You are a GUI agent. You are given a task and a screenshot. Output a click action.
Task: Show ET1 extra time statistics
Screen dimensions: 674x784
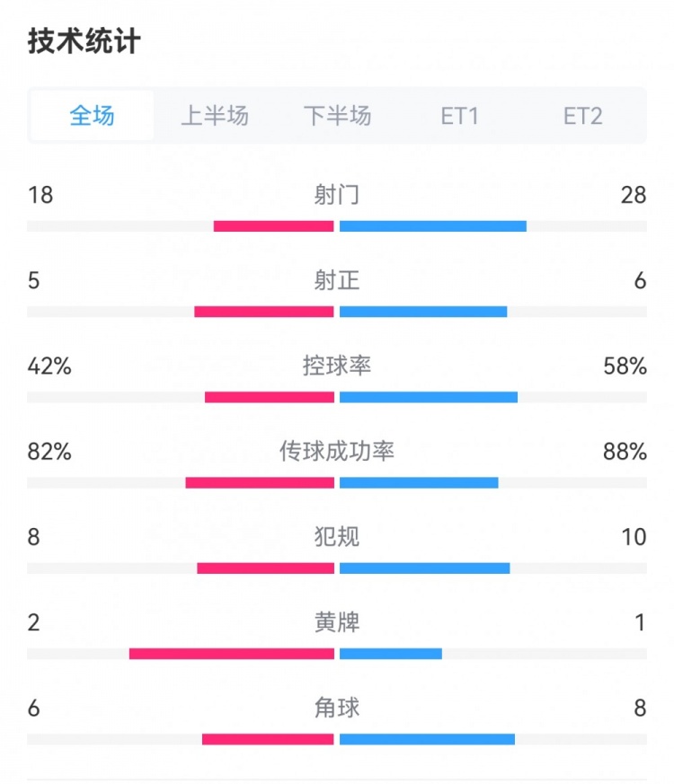(459, 116)
